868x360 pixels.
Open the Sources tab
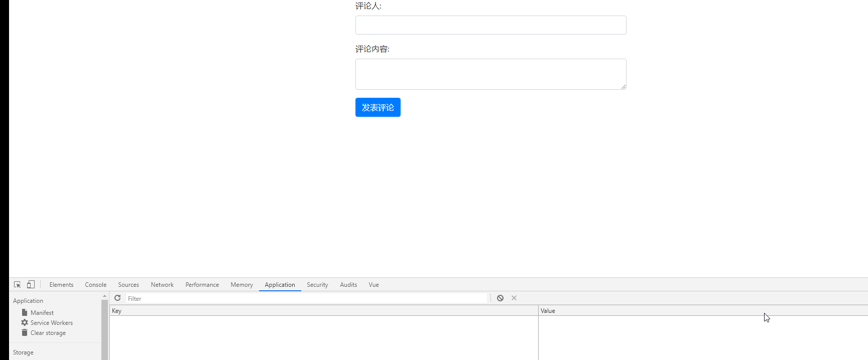click(129, 285)
